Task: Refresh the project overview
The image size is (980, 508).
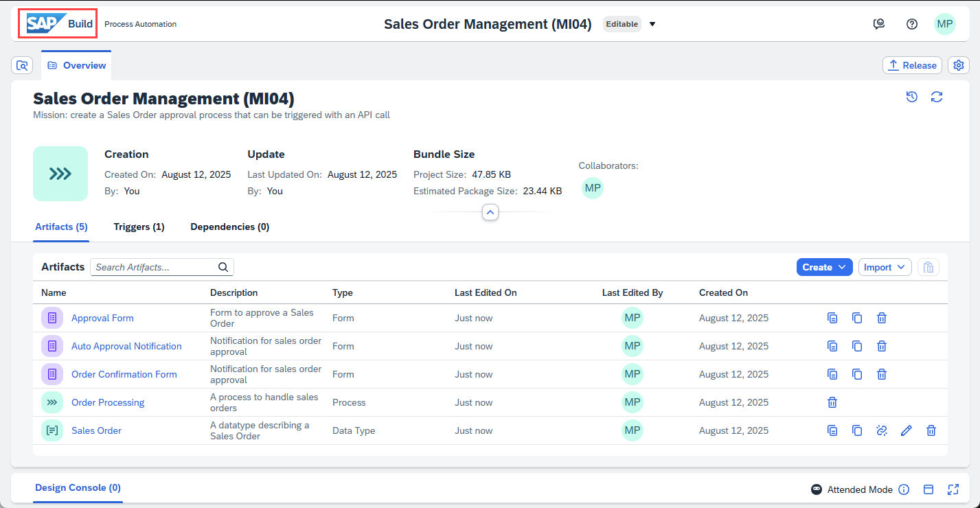Action: pos(937,97)
